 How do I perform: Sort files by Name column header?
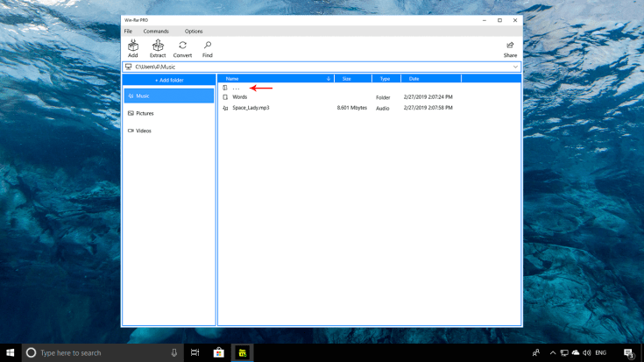click(x=232, y=79)
